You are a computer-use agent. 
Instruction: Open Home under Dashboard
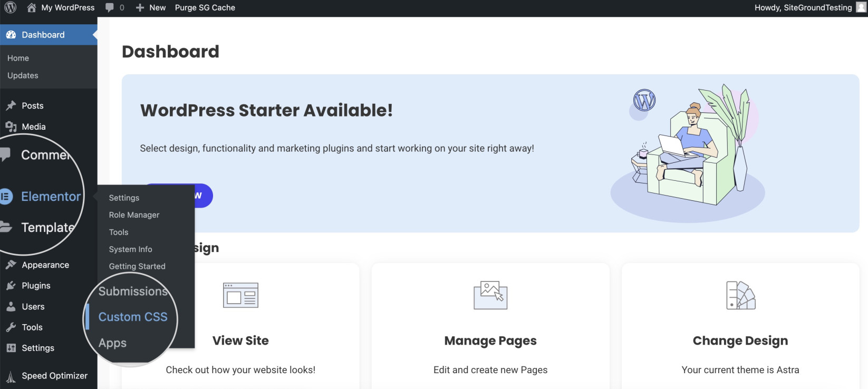coord(18,58)
